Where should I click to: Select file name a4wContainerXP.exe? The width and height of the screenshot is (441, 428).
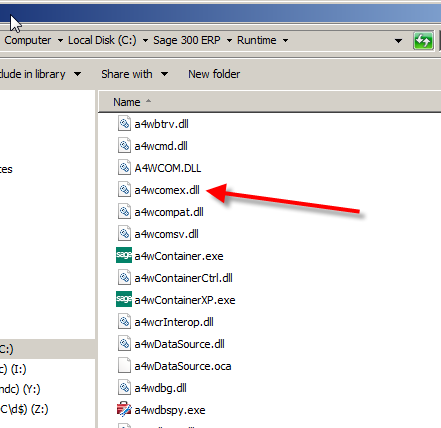point(185,300)
